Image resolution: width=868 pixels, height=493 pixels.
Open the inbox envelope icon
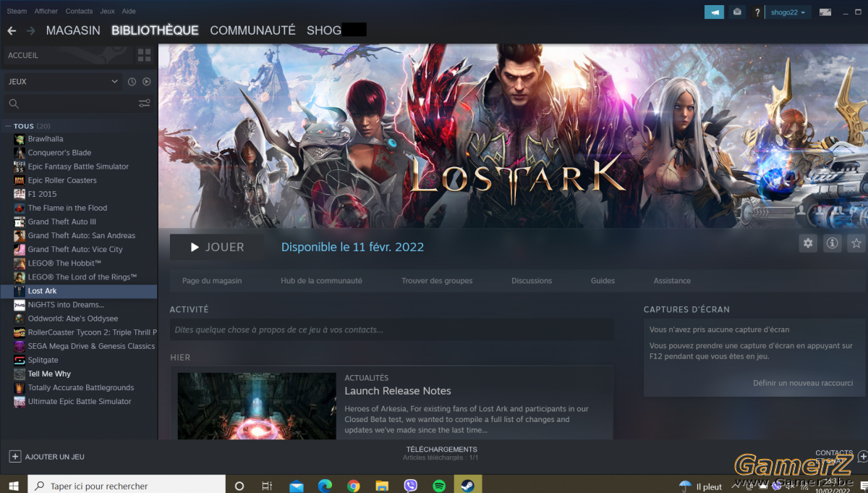(x=736, y=12)
